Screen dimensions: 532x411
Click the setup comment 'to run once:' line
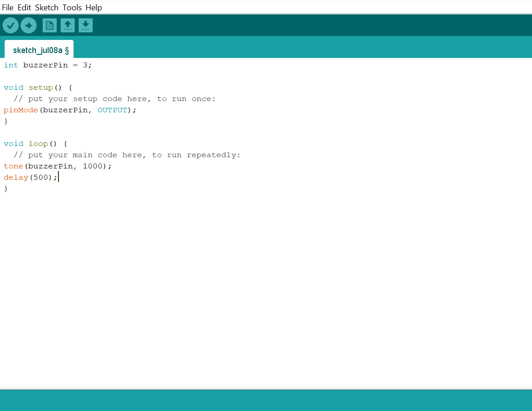click(115, 99)
